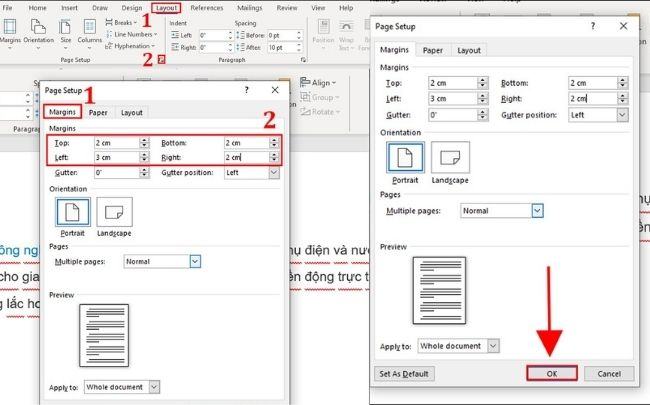
Task: Click Cancel in the right Page Setup dialog
Action: [x=609, y=373]
